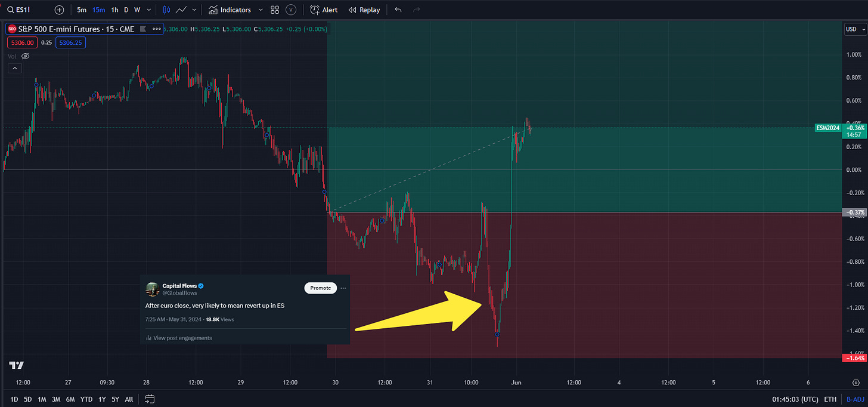Screen dimensions: 868x407
Task: Click the blue 5306.25 buy button
Action: tap(70, 42)
